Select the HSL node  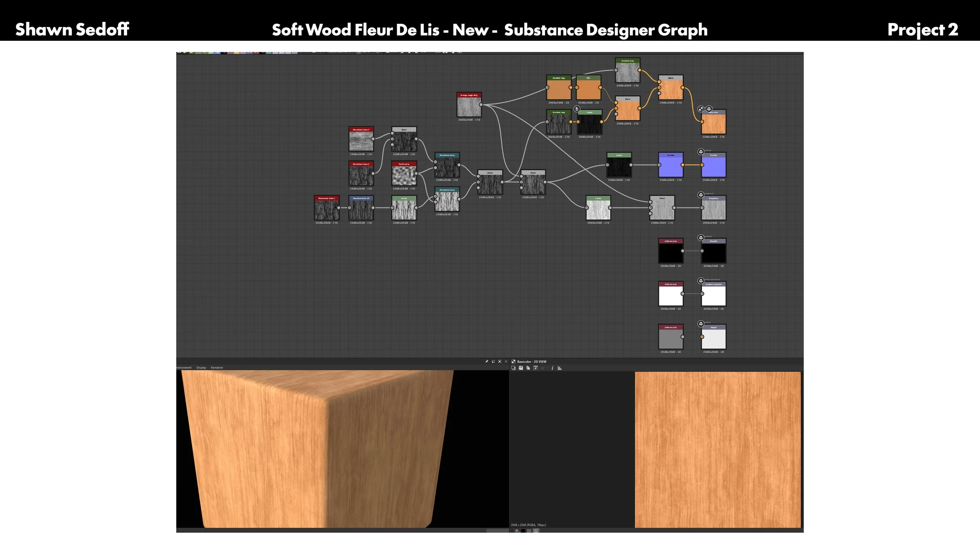pos(588,87)
